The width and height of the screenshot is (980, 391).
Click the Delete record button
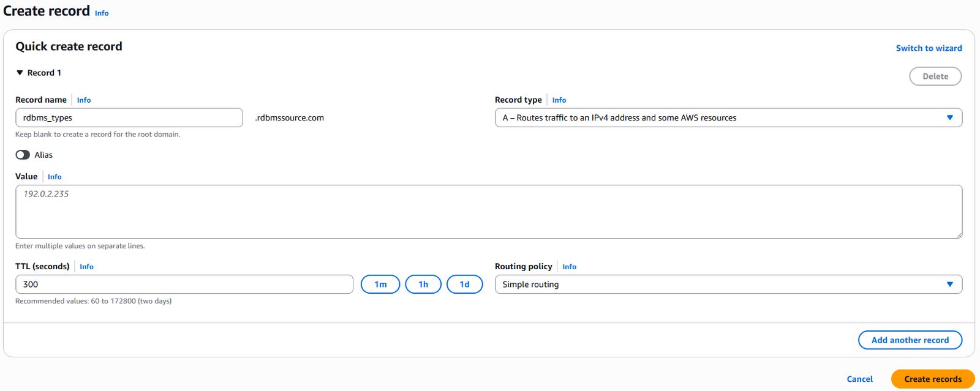tap(935, 76)
